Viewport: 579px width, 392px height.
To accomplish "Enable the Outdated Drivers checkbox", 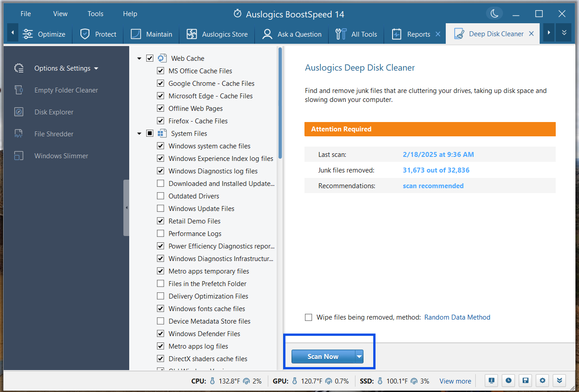I will point(161,196).
